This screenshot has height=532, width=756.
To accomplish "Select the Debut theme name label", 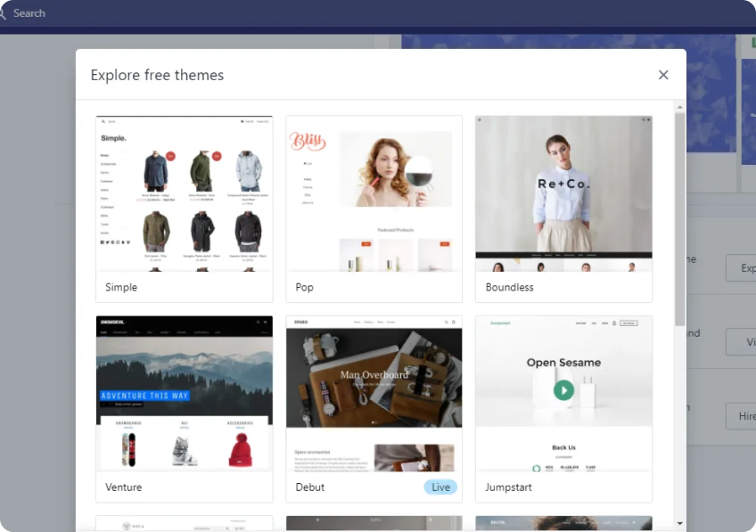I will [x=310, y=487].
